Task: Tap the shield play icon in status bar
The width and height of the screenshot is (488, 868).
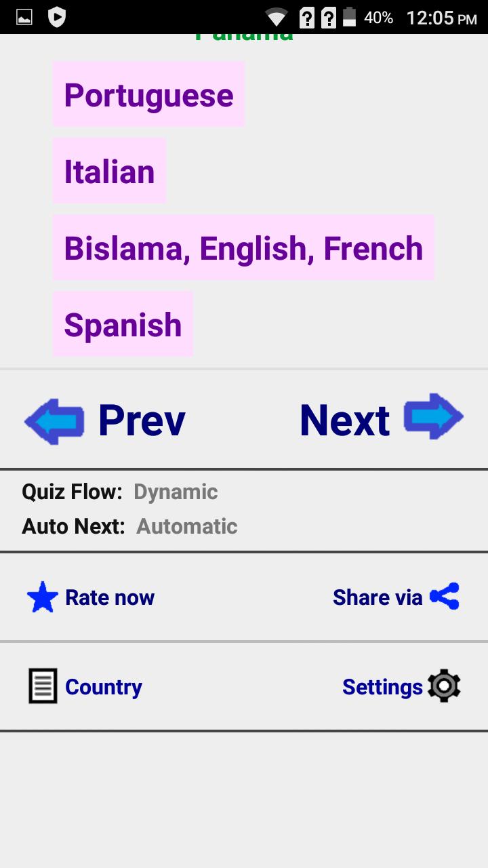Action: (57, 17)
